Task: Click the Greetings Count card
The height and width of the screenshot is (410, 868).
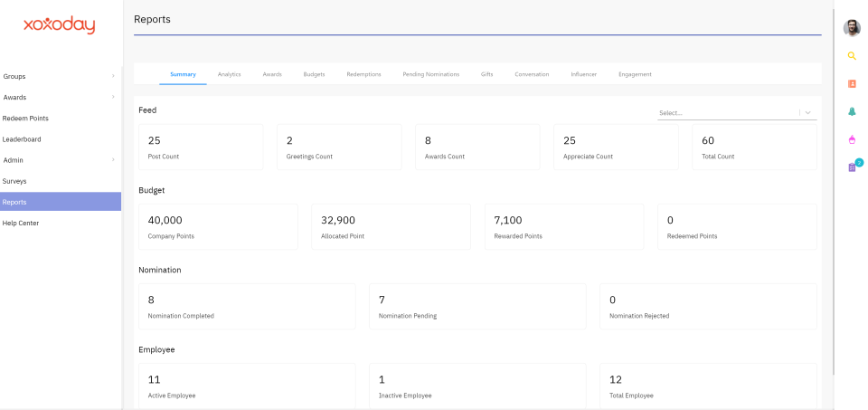Action: point(339,147)
